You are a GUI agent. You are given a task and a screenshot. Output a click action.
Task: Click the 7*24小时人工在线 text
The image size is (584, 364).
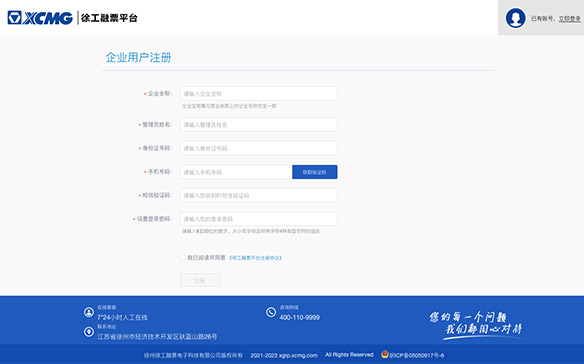[122, 317]
